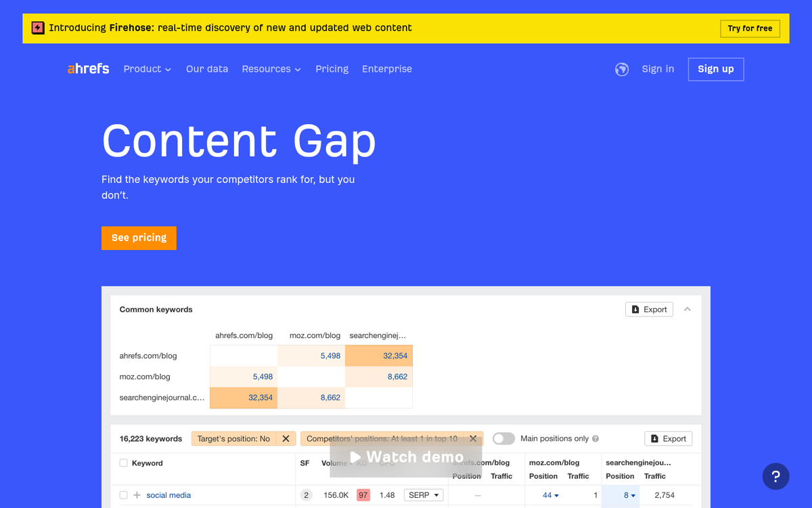This screenshot has width=812, height=508.
Task: Click the Firehose lightning bolt icon
Action: click(x=37, y=28)
